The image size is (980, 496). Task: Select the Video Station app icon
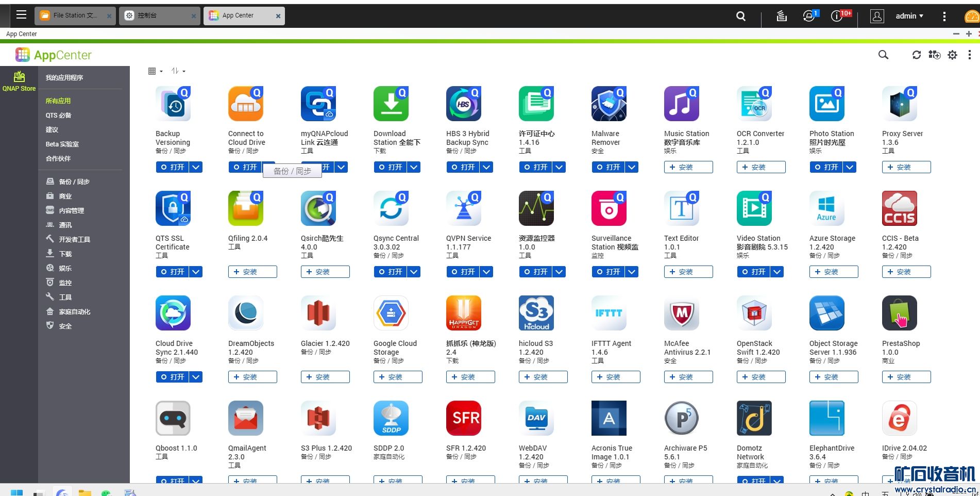754,208
